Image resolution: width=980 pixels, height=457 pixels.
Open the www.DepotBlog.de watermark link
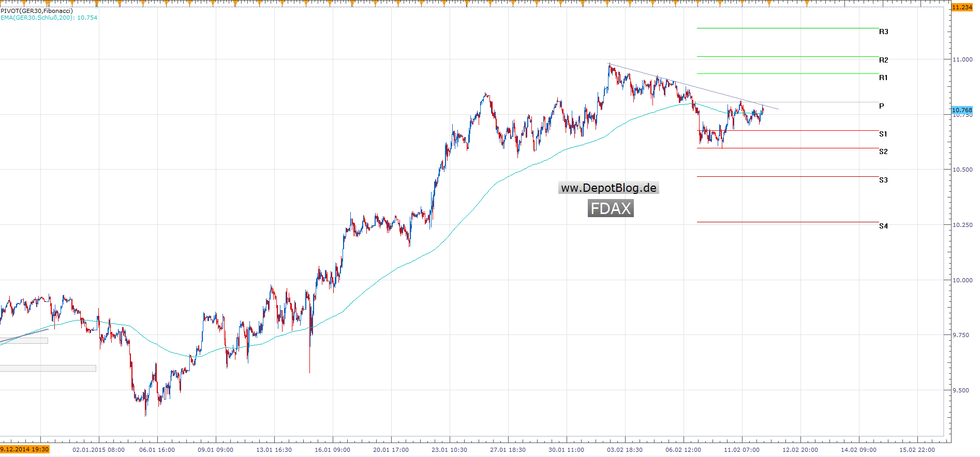608,188
